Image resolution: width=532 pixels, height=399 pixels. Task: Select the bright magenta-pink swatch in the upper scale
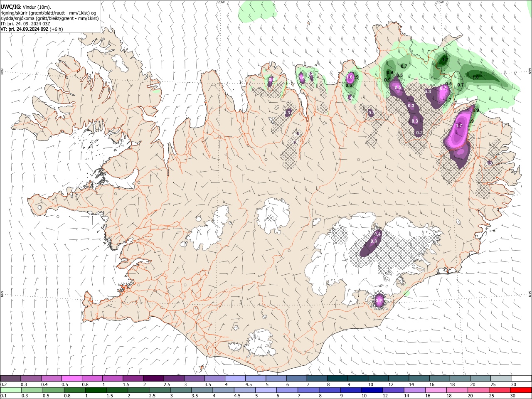tap(71, 378)
